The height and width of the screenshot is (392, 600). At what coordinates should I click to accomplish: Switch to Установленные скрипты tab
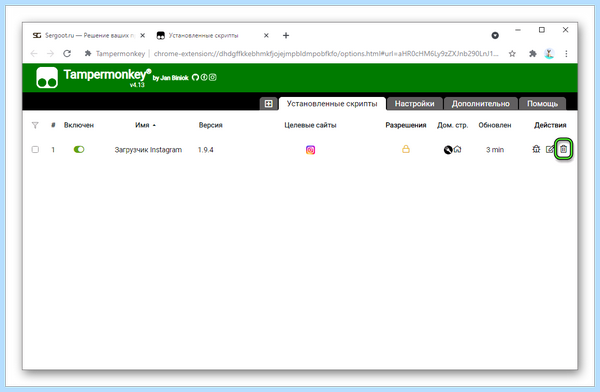(x=332, y=103)
